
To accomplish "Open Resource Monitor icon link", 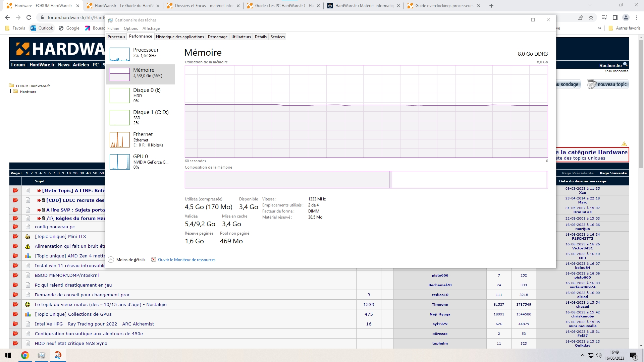I will click(x=154, y=260).
